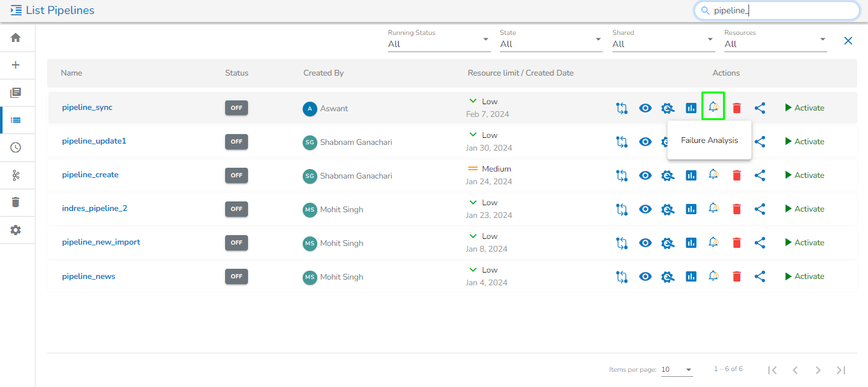Open the bar chart monitoring icon for pipeline_new_import
The width and height of the screenshot is (868, 387).
tap(691, 243)
